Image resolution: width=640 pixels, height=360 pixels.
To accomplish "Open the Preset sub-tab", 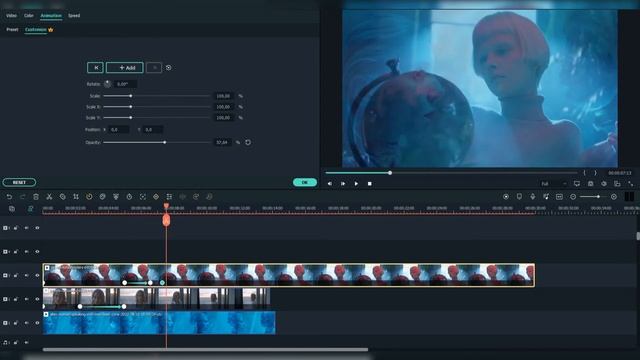I will click(x=12, y=29).
